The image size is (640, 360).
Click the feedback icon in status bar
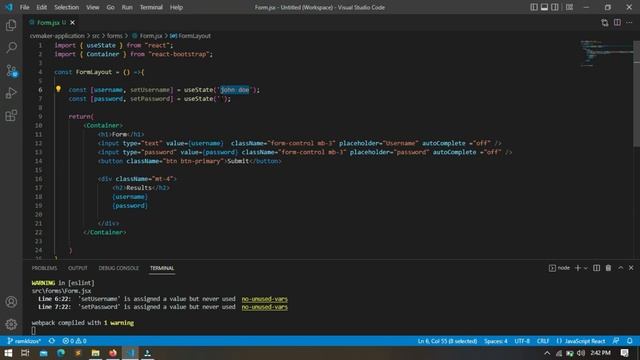pos(616,341)
